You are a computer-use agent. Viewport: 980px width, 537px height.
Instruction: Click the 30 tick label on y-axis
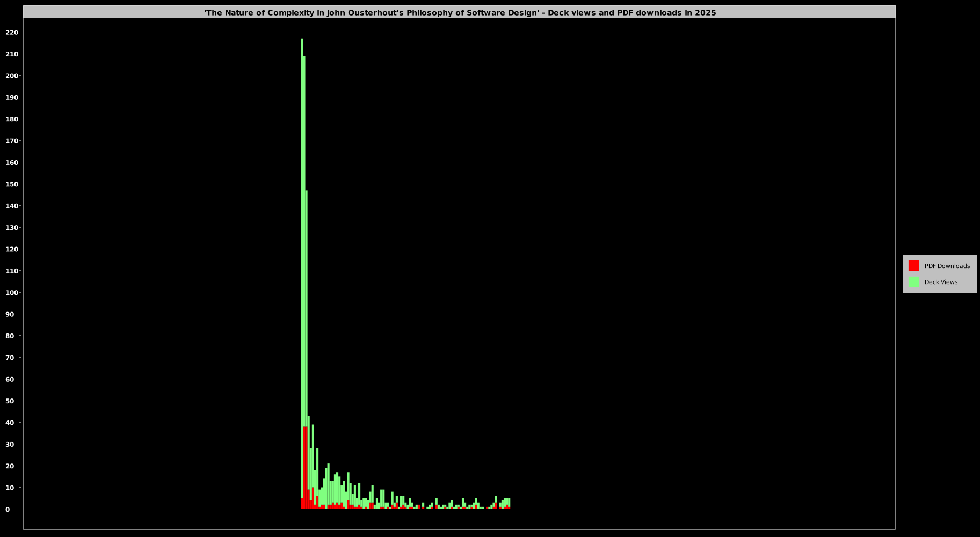(x=10, y=444)
